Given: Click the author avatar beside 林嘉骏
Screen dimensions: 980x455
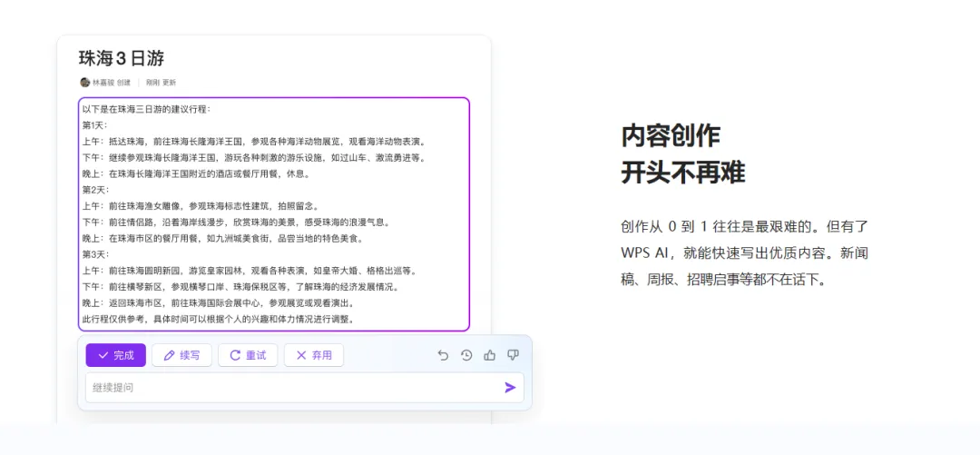Looking at the screenshot, I should click(85, 82).
